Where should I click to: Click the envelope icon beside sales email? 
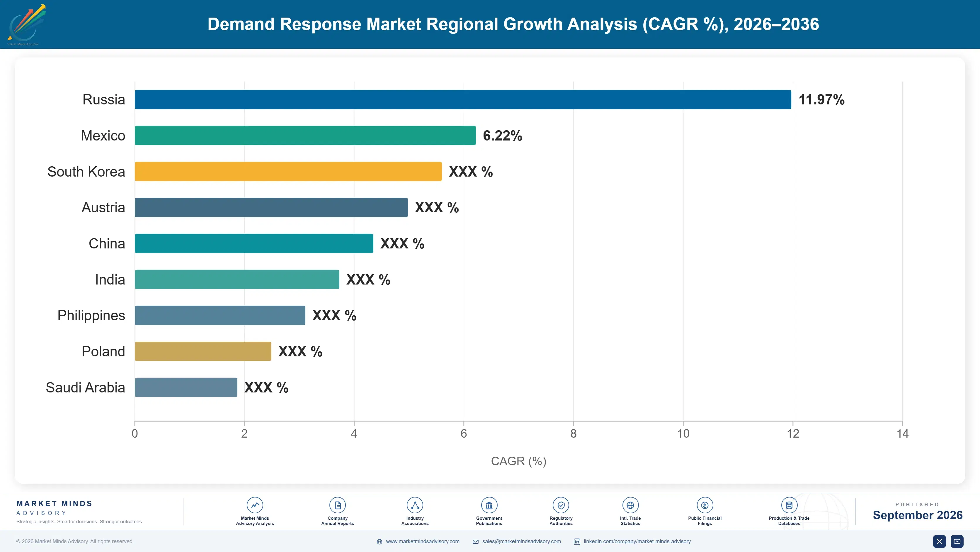(476, 542)
